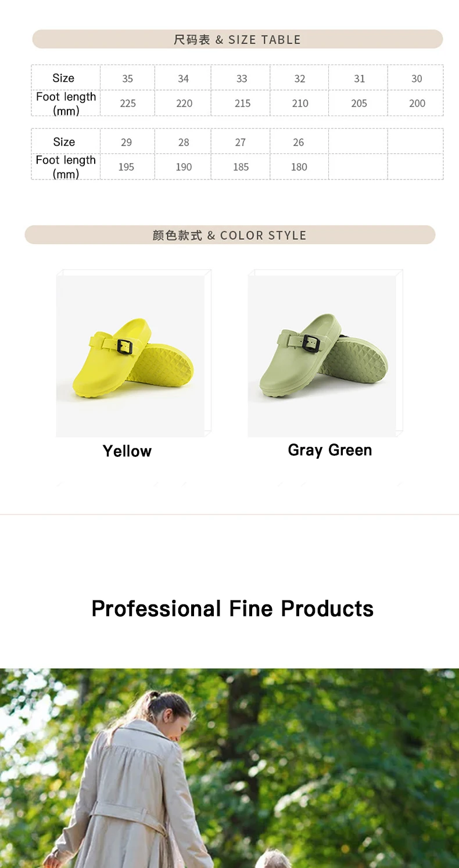
Task: Click the size 26 cell
Action: (x=299, y=142)
